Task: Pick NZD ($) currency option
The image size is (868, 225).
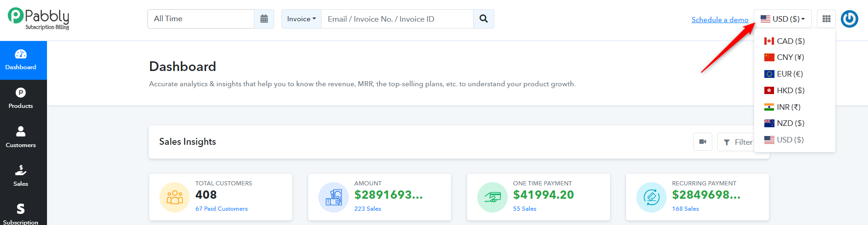Action: (794, 123)
